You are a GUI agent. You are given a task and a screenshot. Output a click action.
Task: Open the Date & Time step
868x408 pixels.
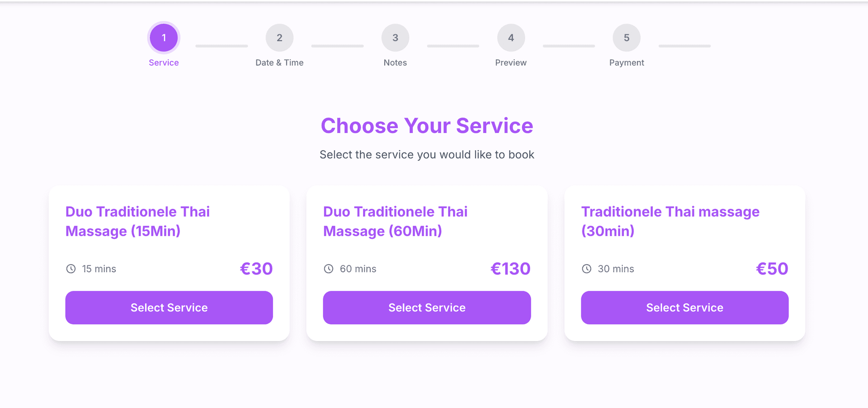pyautogui.click(x=279, y=62)
